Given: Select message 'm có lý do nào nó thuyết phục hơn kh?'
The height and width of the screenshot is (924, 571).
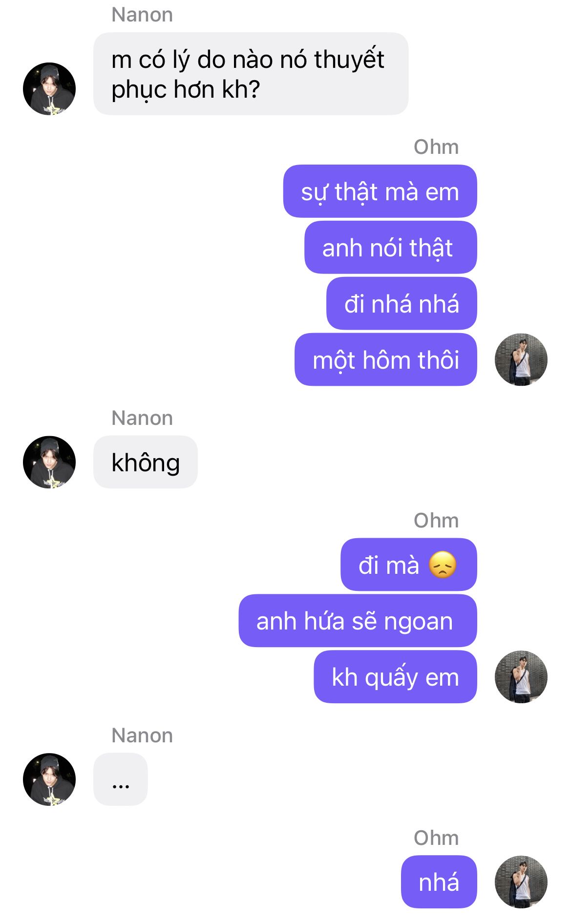Looking at the screenshot, I should pos(251,74).
